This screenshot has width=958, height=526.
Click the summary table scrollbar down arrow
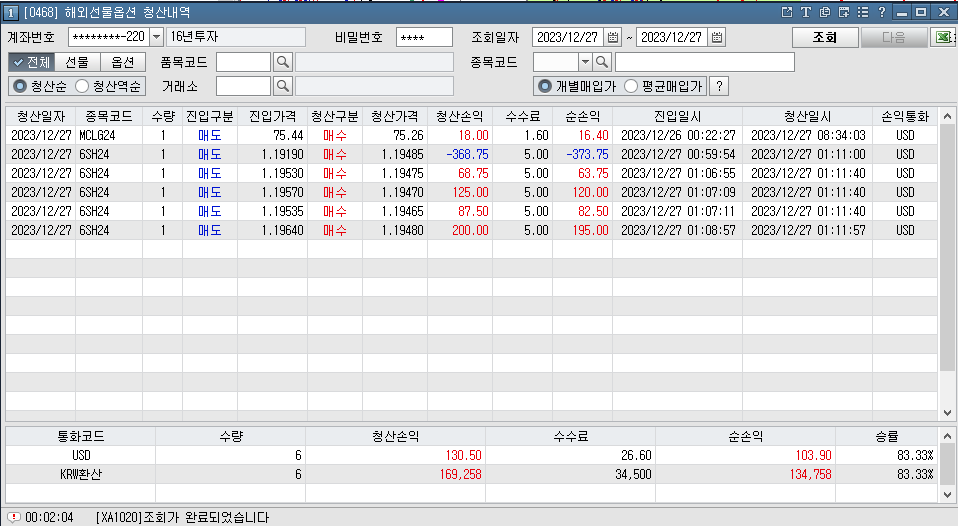click(x=947, y=495)
